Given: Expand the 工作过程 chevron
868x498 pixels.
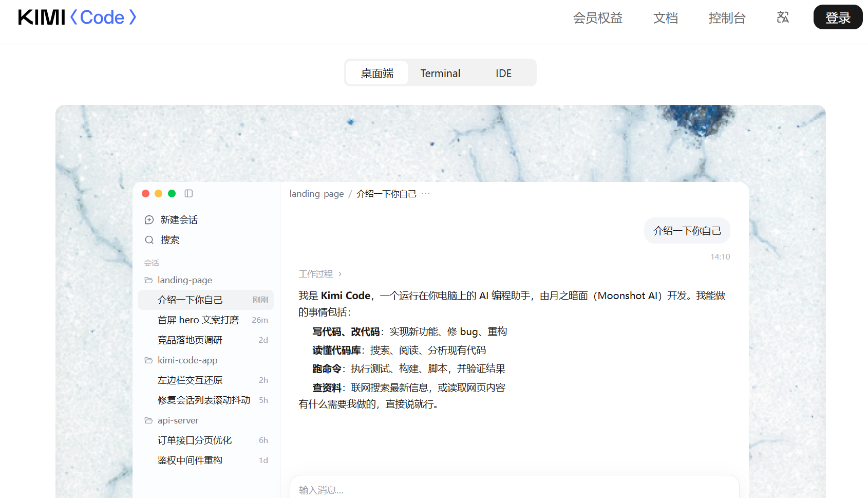Looking at the screenshot, I should coord(340,274).
